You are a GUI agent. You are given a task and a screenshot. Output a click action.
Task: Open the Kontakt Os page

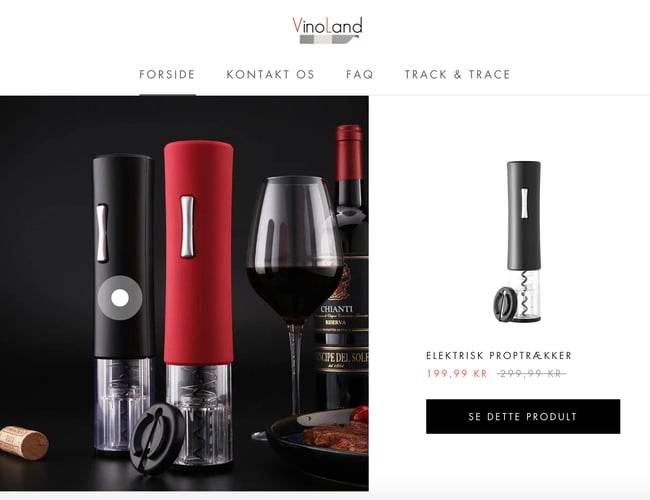[x=270, y=75]
